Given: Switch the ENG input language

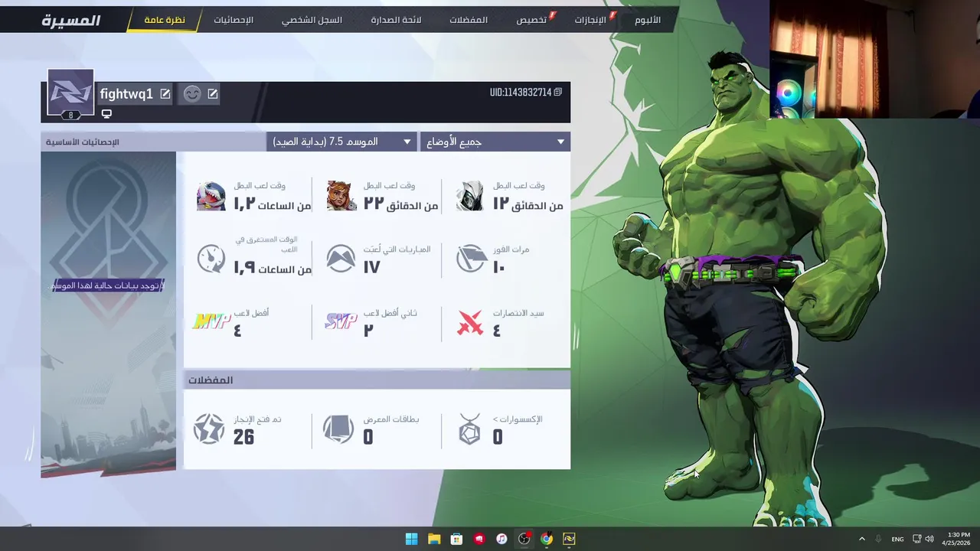Looking at the screenshot, I should coord(897,539).
